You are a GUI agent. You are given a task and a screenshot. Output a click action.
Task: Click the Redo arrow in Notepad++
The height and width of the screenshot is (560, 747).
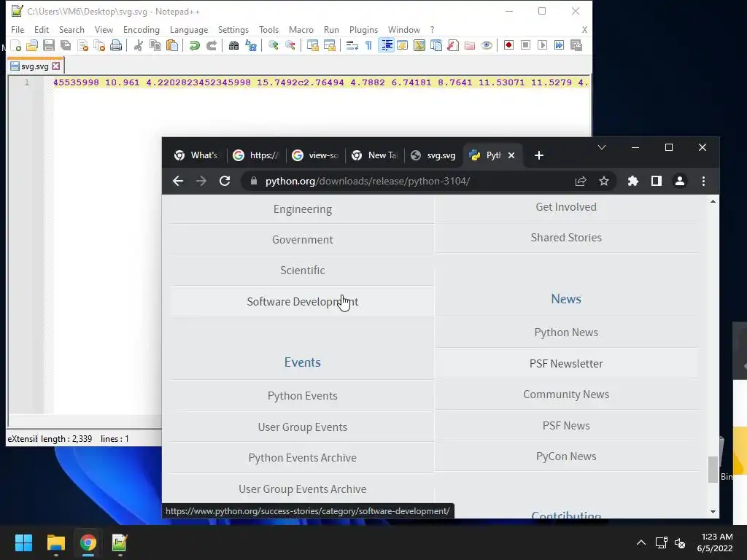click(212, 45)
